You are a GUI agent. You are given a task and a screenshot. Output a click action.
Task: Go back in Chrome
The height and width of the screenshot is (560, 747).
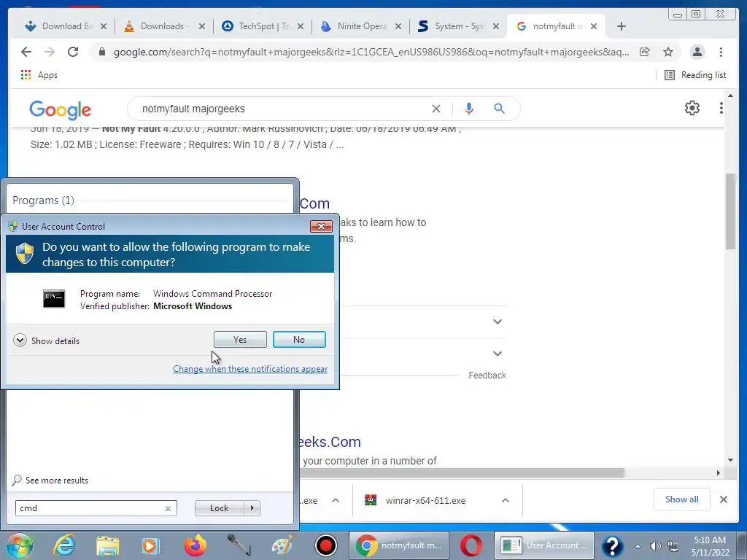tap(26, 52)
